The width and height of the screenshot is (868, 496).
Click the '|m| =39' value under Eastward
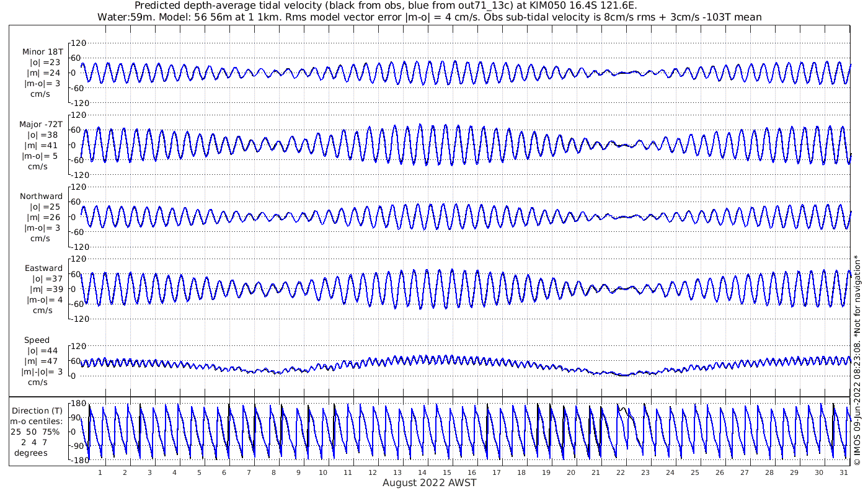click(48, 290)
